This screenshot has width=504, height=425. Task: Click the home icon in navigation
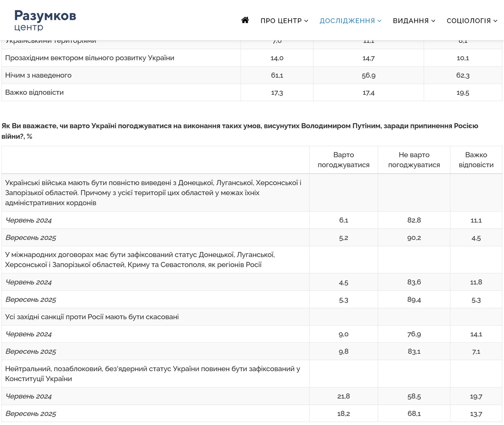point(245,20)
